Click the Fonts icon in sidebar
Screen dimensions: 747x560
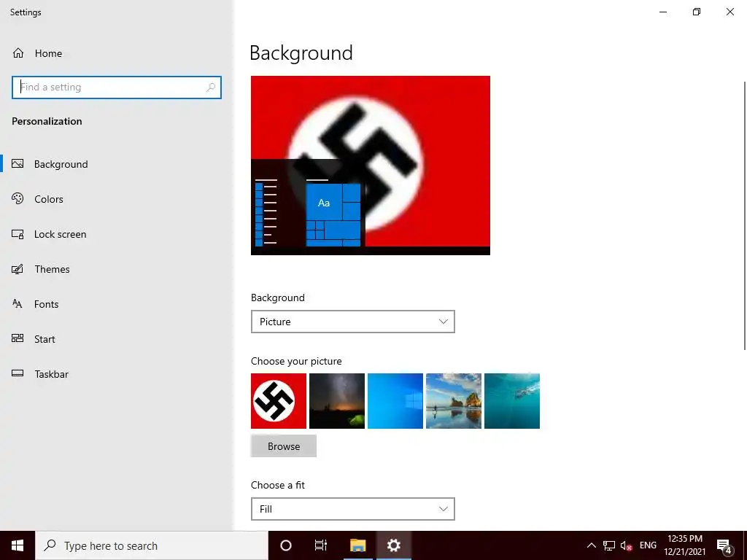pyautogui.click(x=18, y=304)
